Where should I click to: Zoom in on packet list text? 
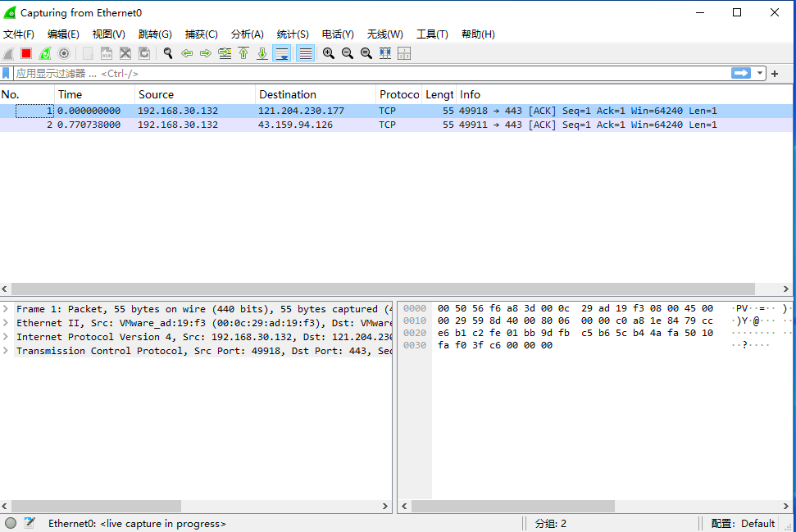click(329, 53)
